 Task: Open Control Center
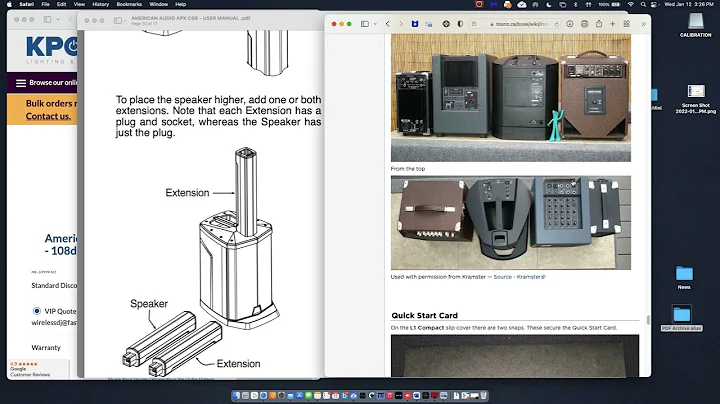coord(654,4)
